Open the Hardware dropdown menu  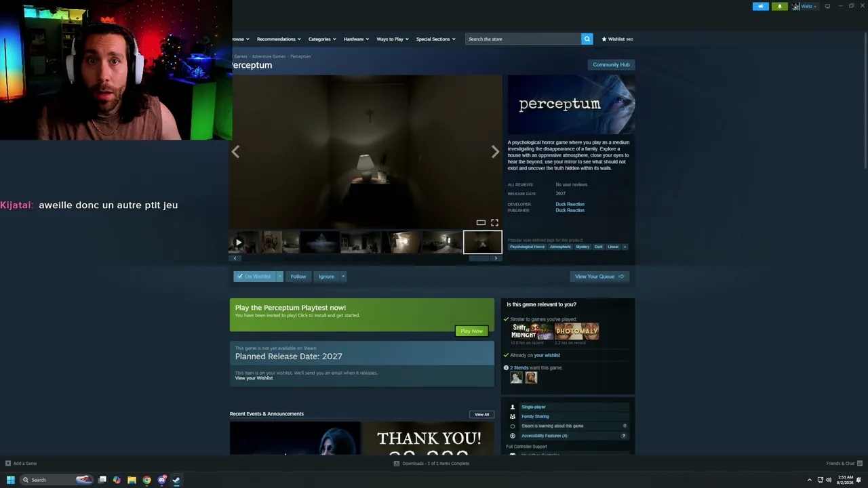[356, 39]
